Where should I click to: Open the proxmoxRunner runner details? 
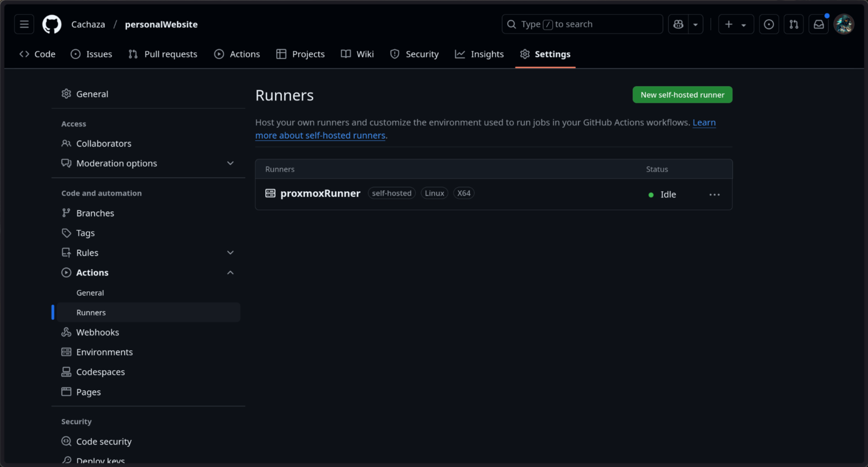click(320, 193)
